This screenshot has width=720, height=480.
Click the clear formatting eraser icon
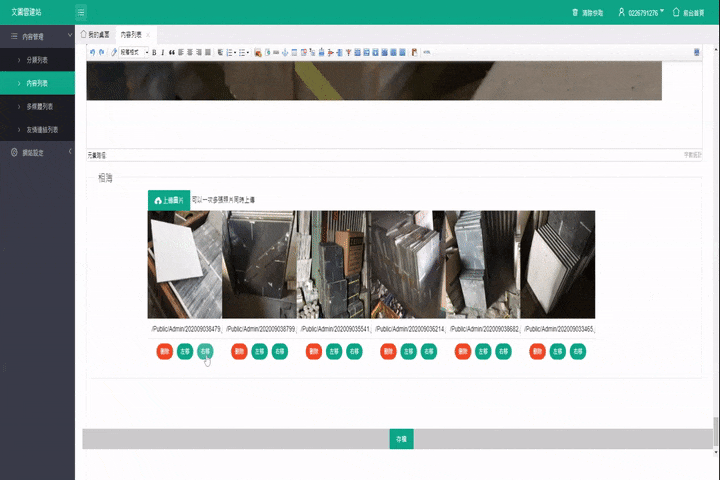tap(114, 52)
